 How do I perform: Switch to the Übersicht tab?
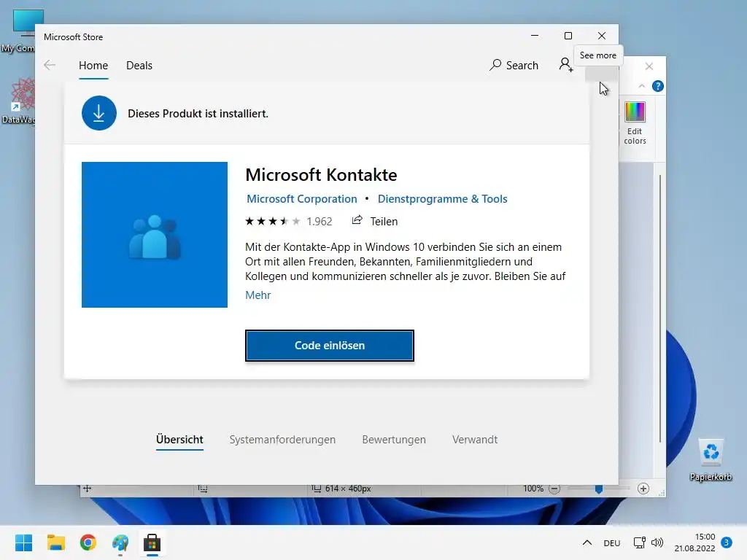[179, 440]
